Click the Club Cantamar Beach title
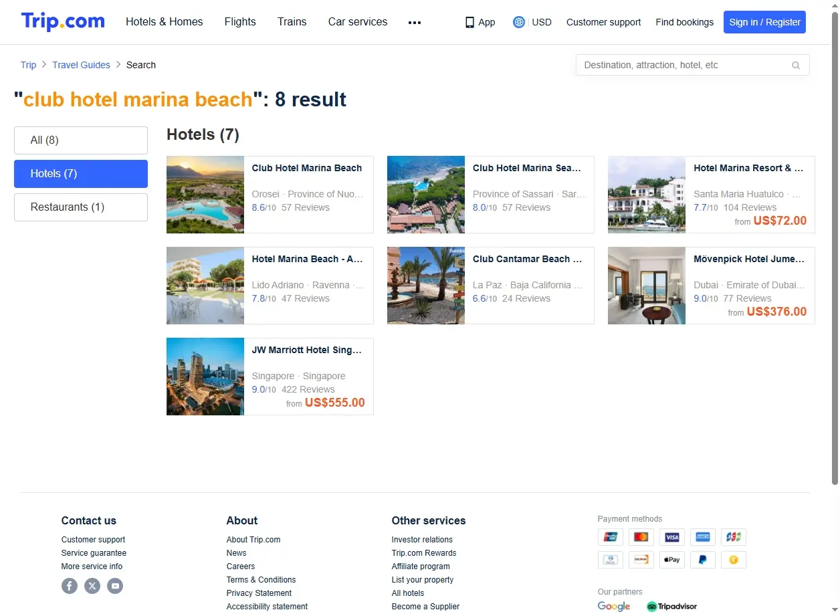 528,259
